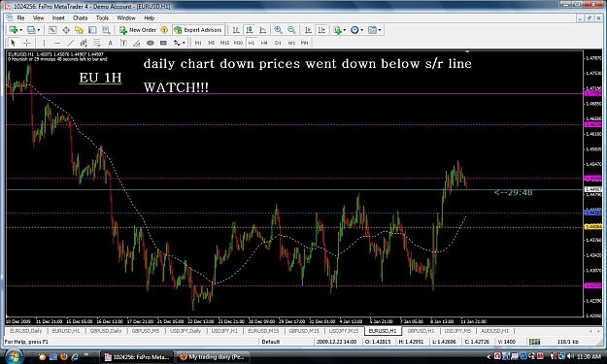The height and width of the screenshot is (364, 607).
Task: Select the Ellipse drawing tool
Action: 151,43
